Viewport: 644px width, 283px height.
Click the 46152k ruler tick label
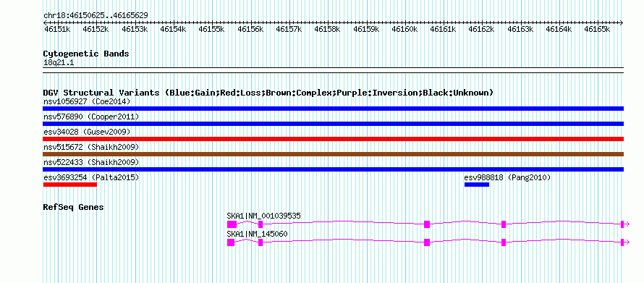(x=96, y=29)
